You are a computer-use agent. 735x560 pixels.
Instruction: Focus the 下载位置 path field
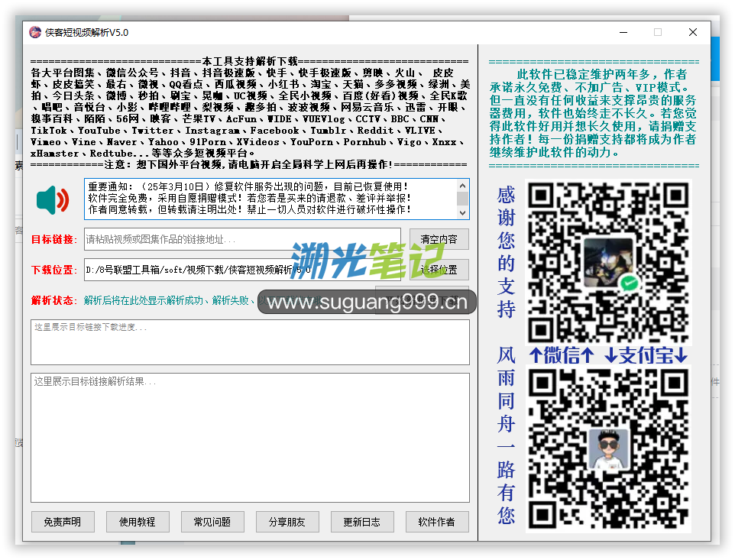click(x=242, y=270)
